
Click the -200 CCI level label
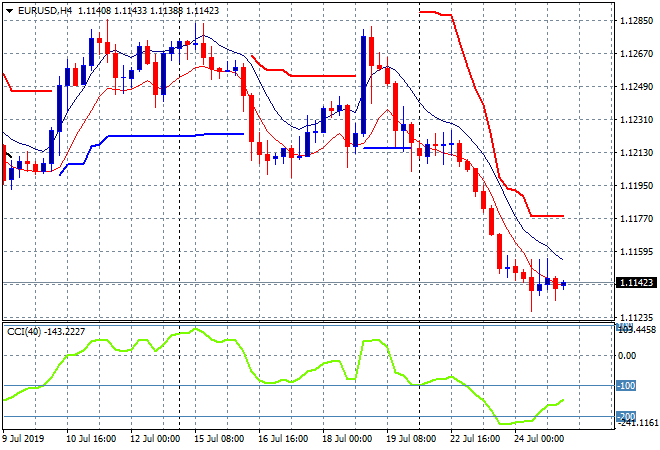pyautogui.click(x=627, y=416)
